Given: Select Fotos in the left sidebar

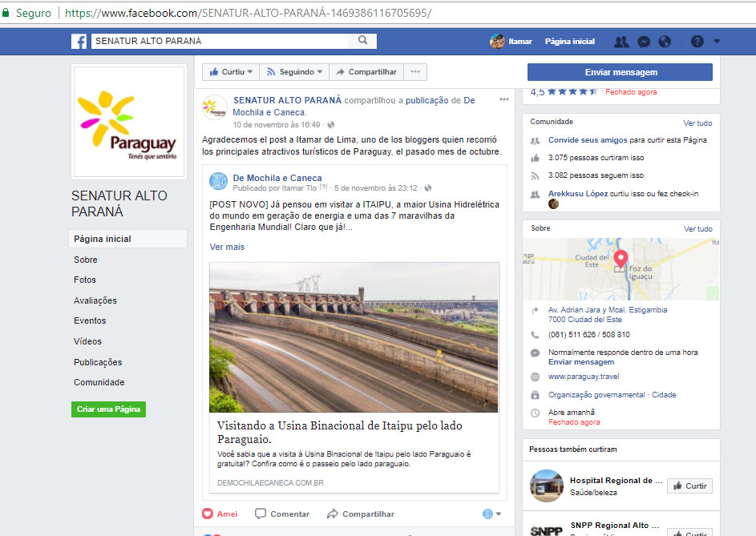Looking at the screenshot, I should [x=85, y=280].
